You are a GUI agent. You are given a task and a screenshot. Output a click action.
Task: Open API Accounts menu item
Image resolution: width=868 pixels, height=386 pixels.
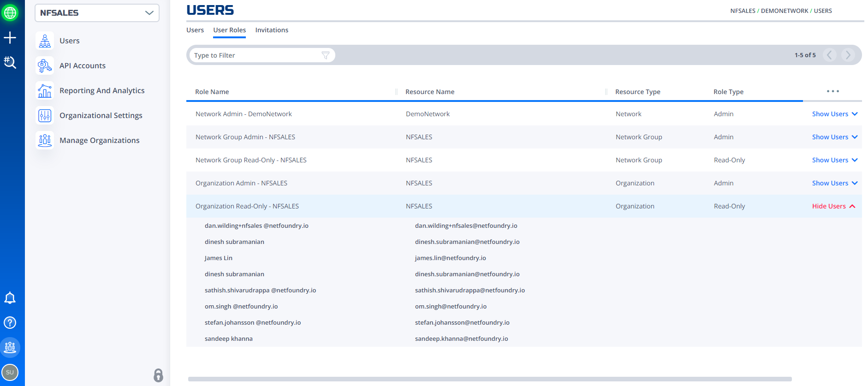pos(83,65)
